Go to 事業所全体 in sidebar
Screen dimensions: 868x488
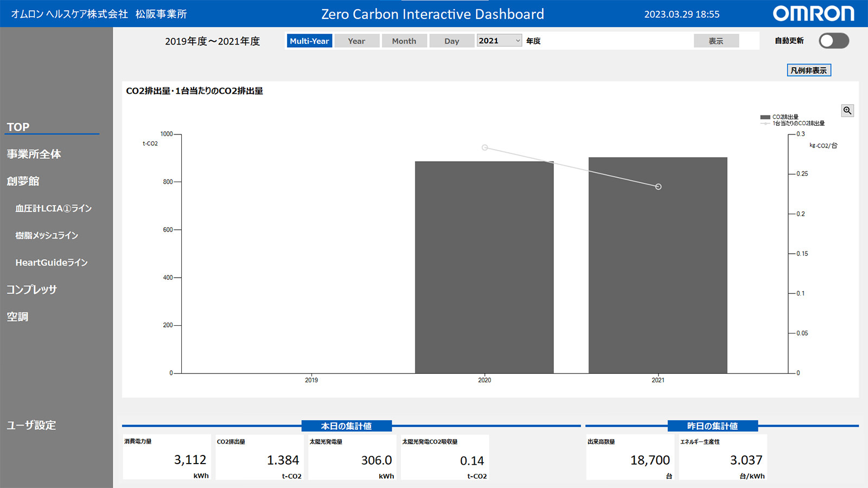pos(34,154)
